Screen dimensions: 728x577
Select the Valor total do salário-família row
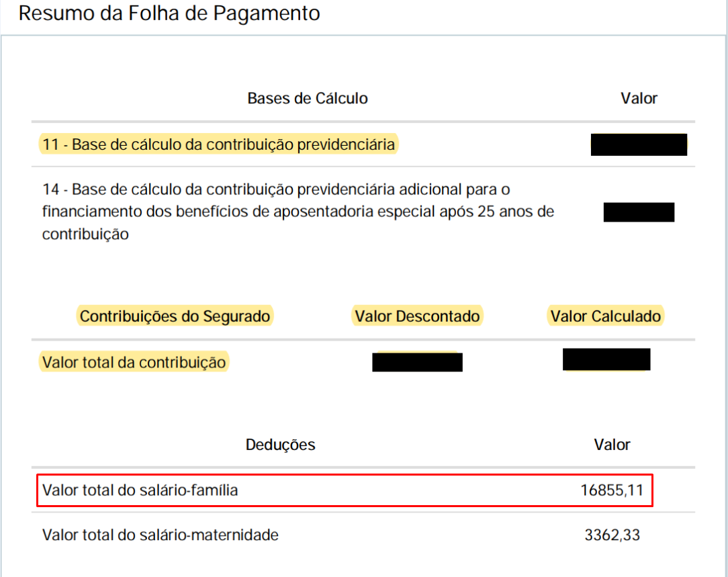pyautogui.click(x=345, y=490)
